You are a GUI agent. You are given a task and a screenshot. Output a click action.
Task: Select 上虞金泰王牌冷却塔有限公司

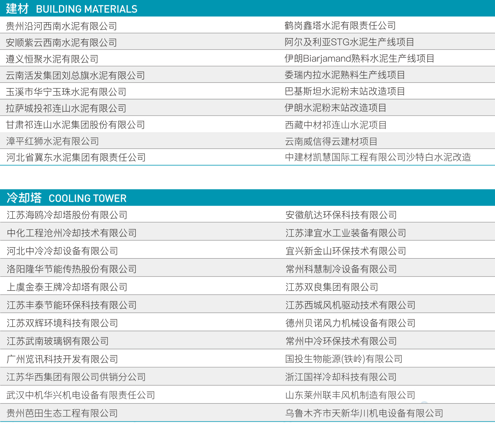coord(67,287)
